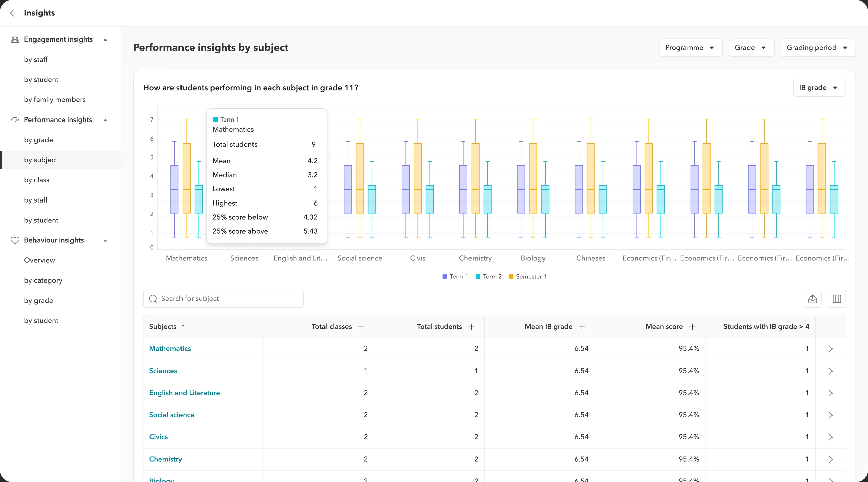
Task: Select Performance insights by class
Action: click(x=37, y=180)
